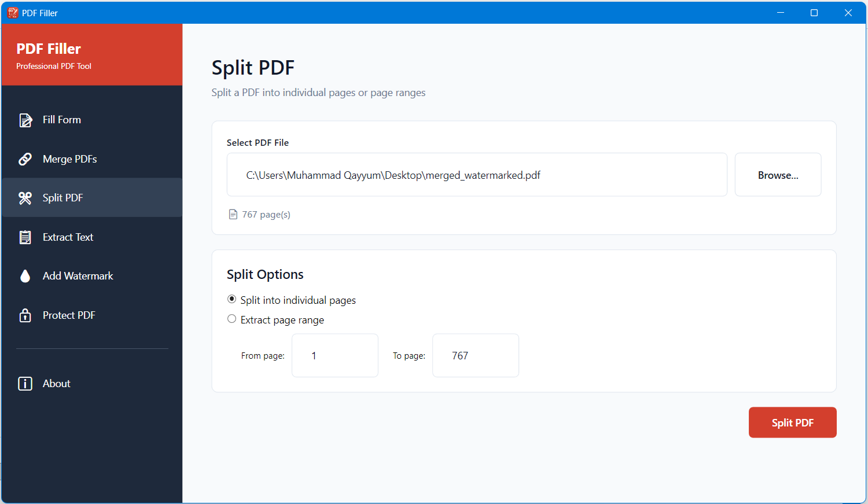This screenshot has width=868, height=504.
Task: Click the document icon beside 767 page(s)
Action: tap(233, 214)
